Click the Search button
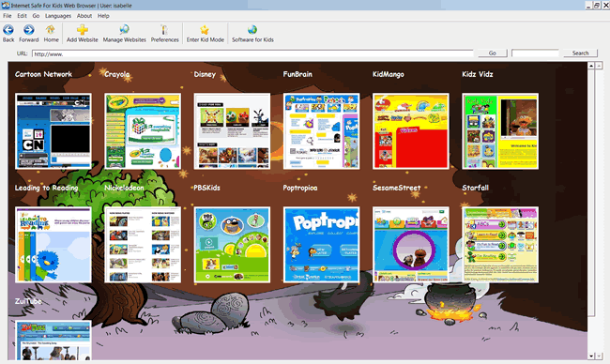Viewport: 610px width, 364px height. (x=580, y=53)
